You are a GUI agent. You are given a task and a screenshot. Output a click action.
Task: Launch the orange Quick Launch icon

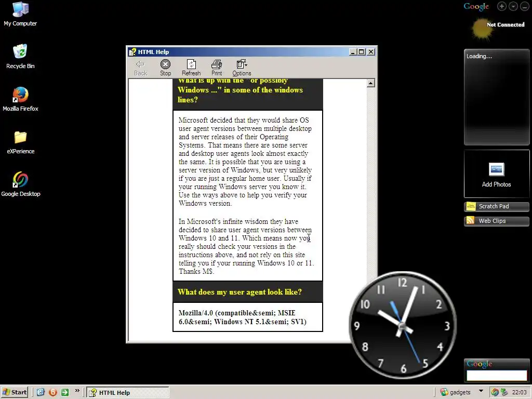(53, 392)
